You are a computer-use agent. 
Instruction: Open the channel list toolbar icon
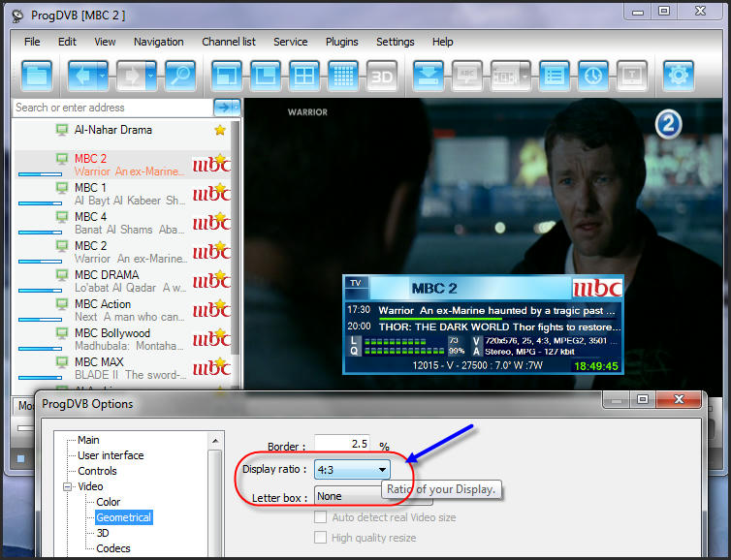coord(555,76)
